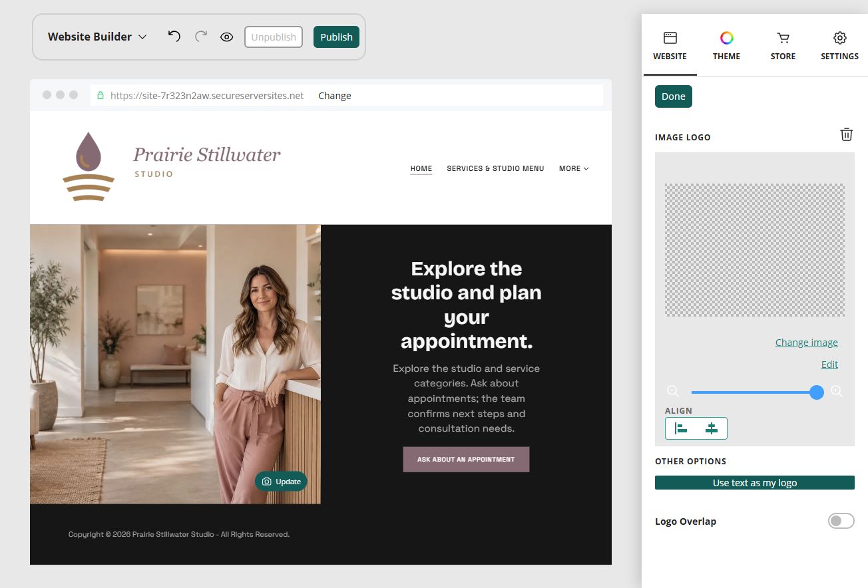
Task: Toggle the Logo Overlap switch
Action: click(841, 521)
